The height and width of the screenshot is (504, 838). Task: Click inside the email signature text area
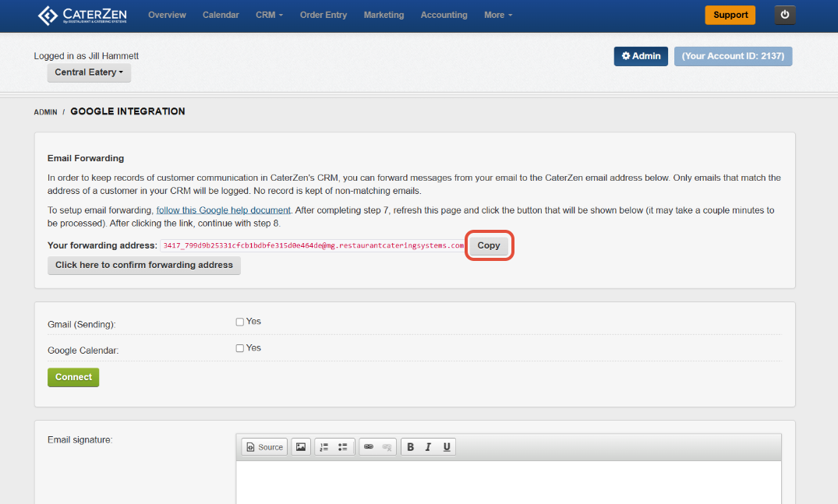[509, 482]
